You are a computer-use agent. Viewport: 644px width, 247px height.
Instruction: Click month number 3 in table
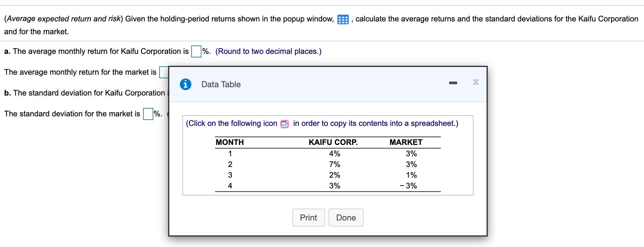pos(230,175)
